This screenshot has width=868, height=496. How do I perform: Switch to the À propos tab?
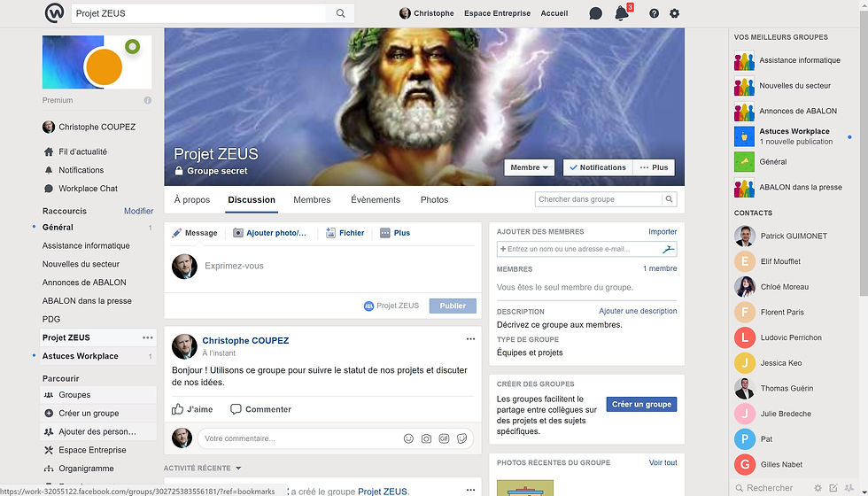pos(192,200)
